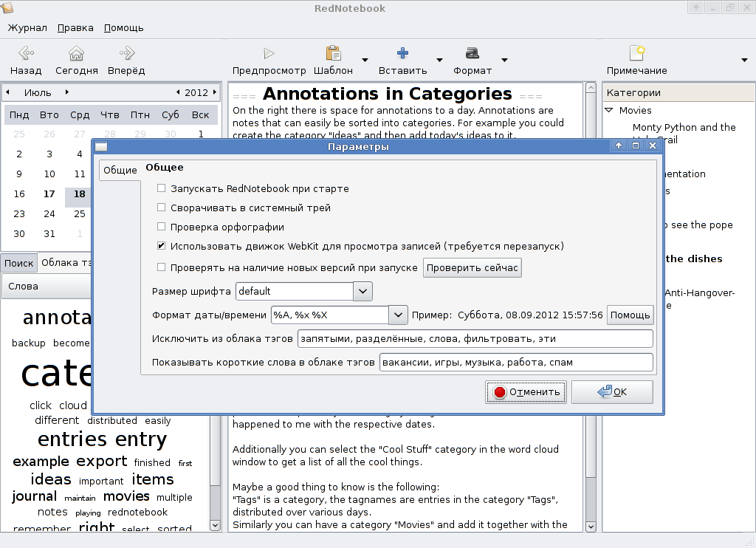
Task: Click the Слова column header button
Action: 47,286
